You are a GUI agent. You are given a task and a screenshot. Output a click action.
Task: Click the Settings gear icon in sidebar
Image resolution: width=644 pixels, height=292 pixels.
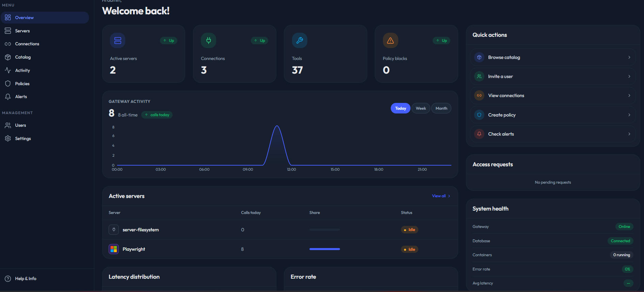coord(8,138)
